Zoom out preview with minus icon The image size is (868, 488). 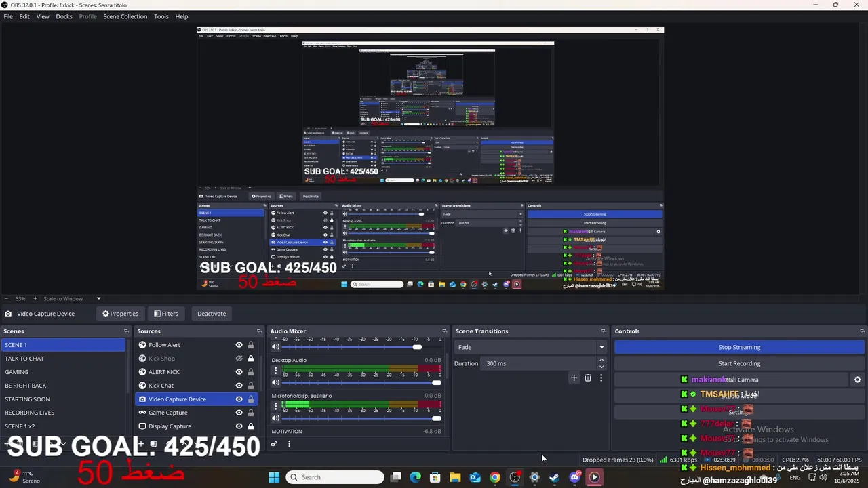click(6, 298)
